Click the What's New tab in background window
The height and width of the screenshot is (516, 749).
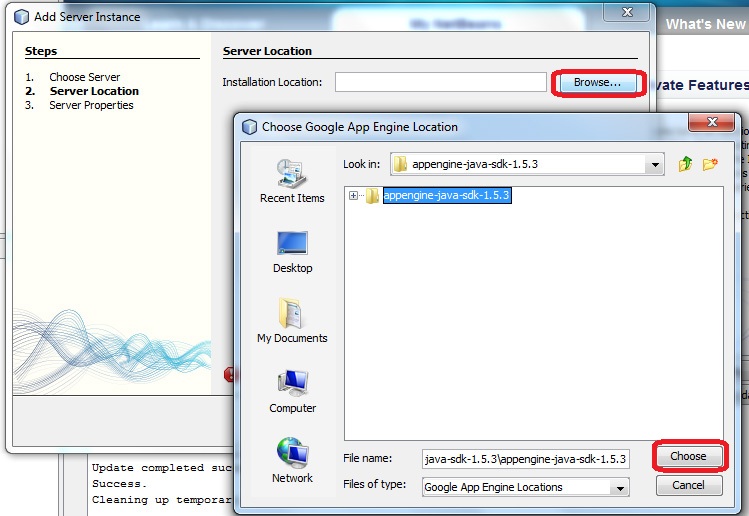click(706, 24)
